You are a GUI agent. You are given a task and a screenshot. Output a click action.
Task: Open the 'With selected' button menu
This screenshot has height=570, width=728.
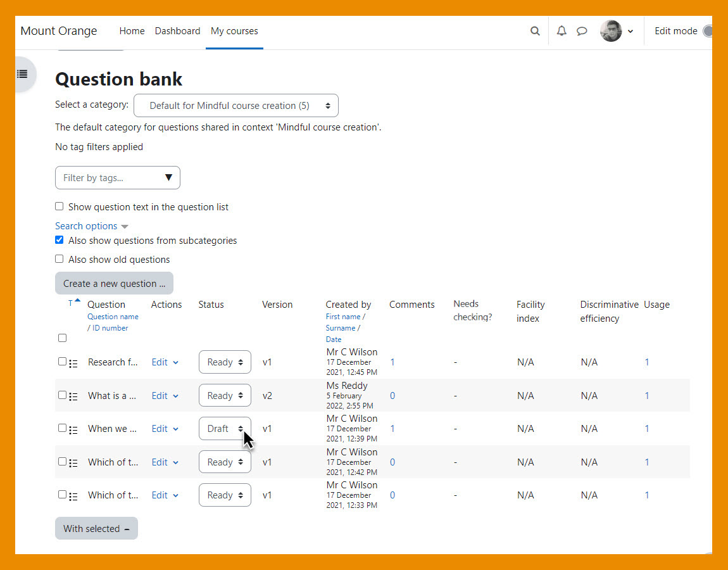click(96, 529)
